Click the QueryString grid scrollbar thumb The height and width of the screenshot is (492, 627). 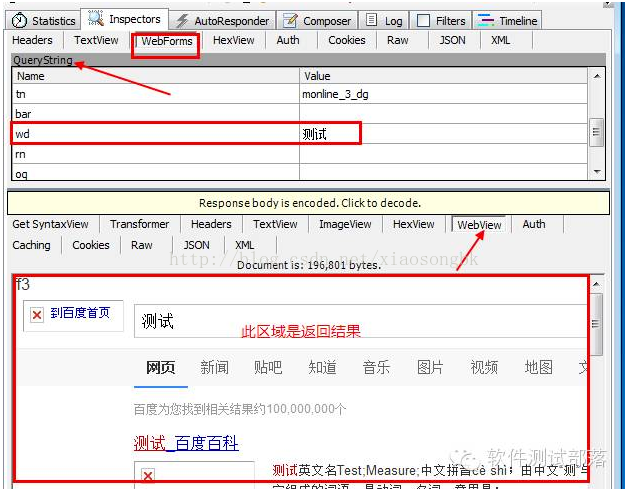point(597,132)
